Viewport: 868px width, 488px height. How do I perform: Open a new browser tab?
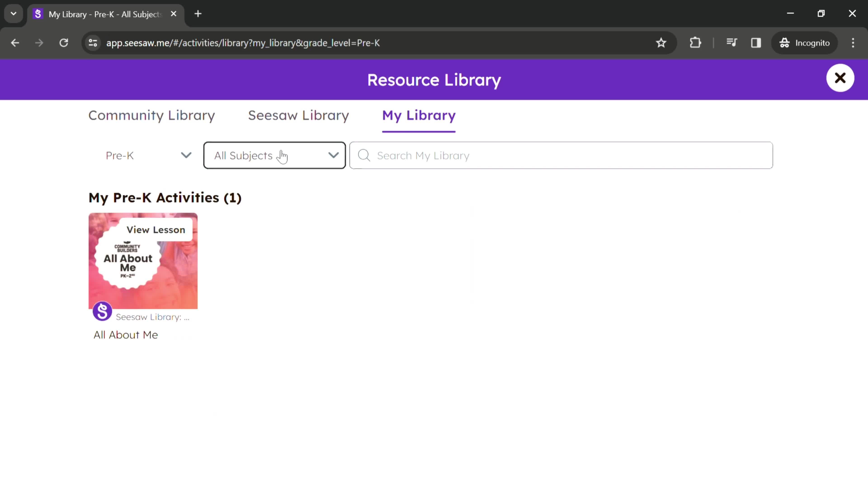(x=198, y=14)
